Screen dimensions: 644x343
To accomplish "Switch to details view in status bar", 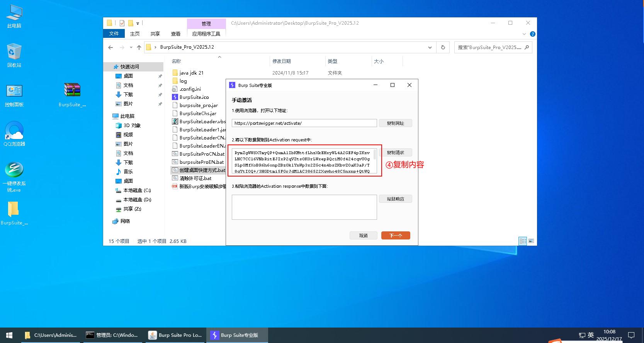I will pos(523,241).
